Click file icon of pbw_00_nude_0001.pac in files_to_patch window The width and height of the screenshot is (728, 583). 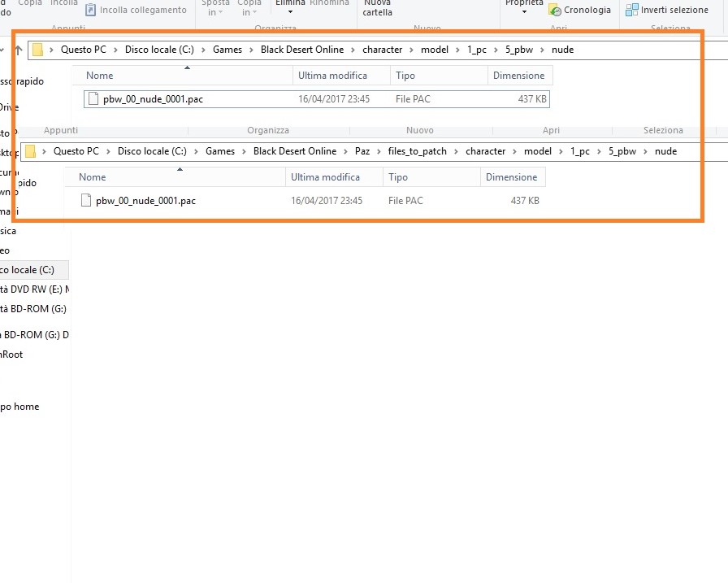coord(86,201)
